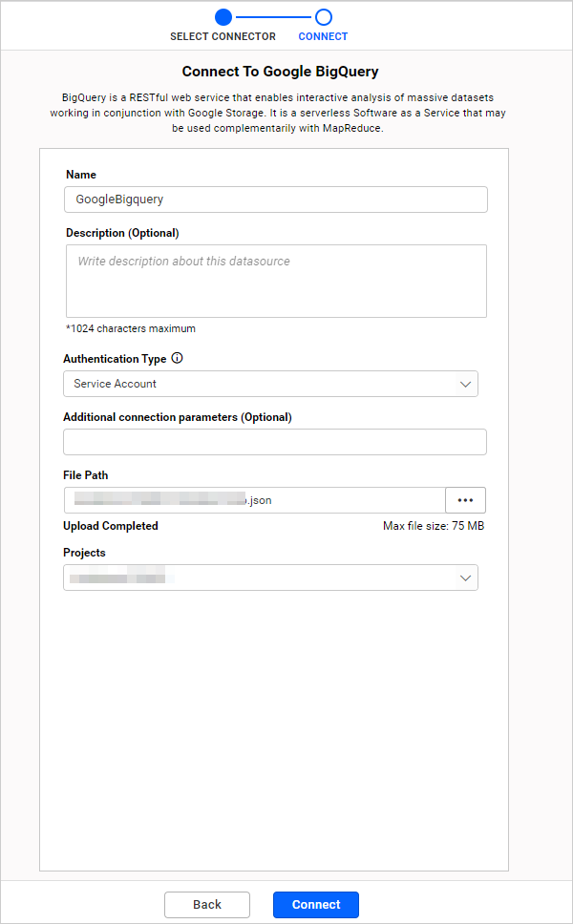Click inside the Name input field
This screenshot has height=924, width=573.
pos(275,199)
